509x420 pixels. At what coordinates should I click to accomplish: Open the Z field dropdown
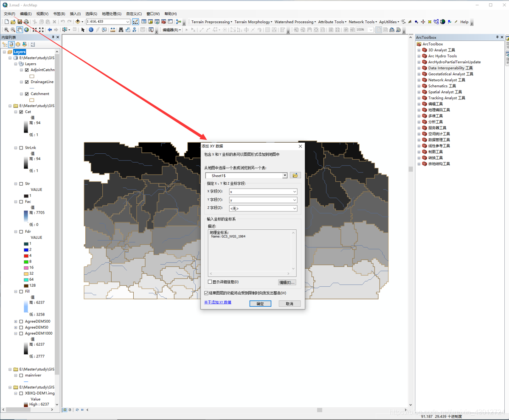pyautogui.click(x=295, y=208)
